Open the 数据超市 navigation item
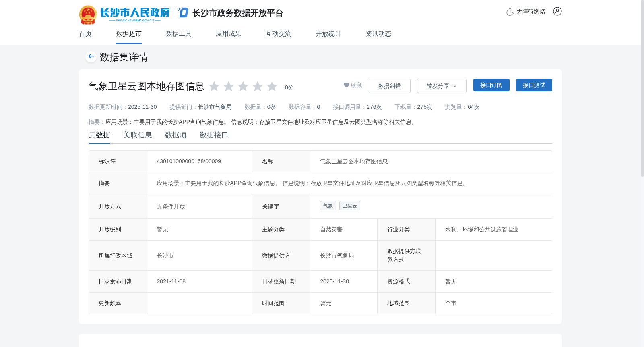Image resolution: width=644 pixels, height=347 pixels. tap(129, 34)
